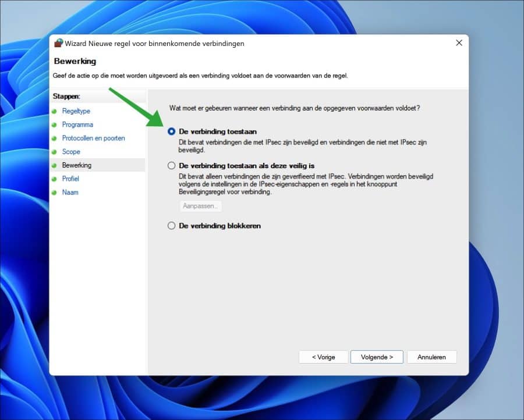Screen dimensions: 524x420
Task: Click the disabled Aanpassen... button
Action: [x=200, y=206]
